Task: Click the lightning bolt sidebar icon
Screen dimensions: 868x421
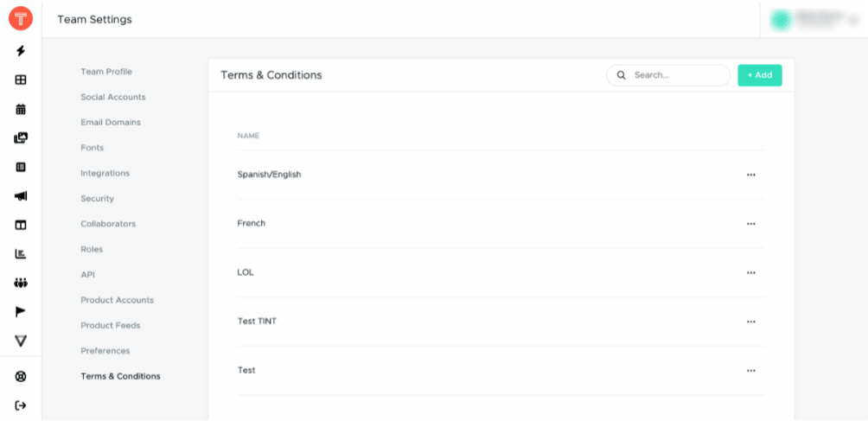Action: 21,51
